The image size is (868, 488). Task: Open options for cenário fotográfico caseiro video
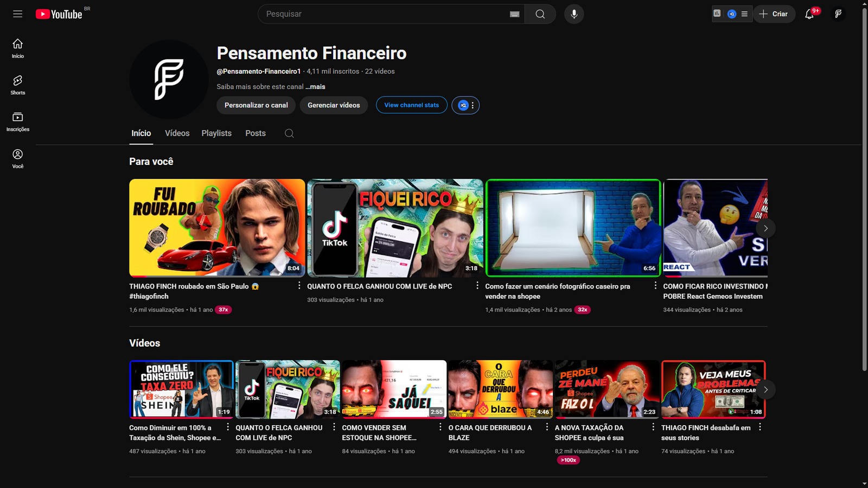click(x=655, y=285)
